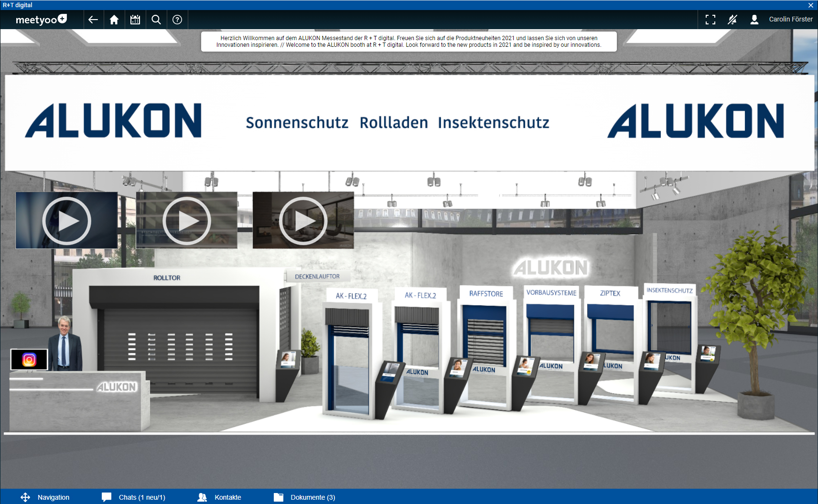Open the Carolin Förster profile
Image resolution: width=818 pixels, height=504 pixels.
pyautogui.click(x=784, y=20)
